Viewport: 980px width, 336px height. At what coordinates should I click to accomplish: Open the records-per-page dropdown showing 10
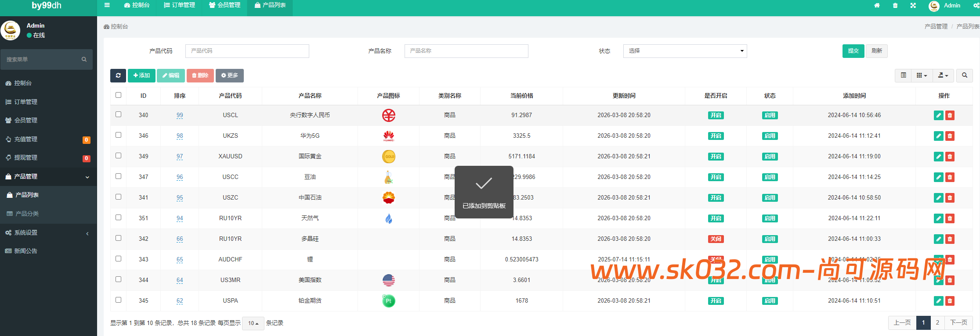click(x=253, y=323)
